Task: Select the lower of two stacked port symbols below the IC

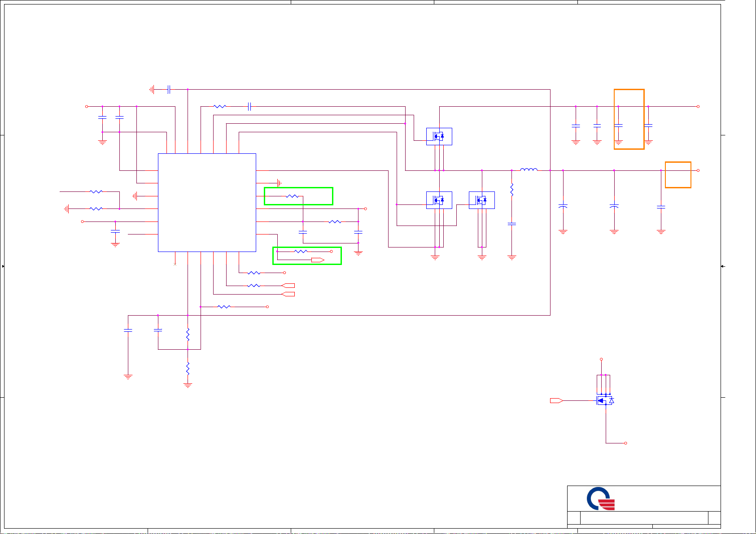Action: pos(288,294)
